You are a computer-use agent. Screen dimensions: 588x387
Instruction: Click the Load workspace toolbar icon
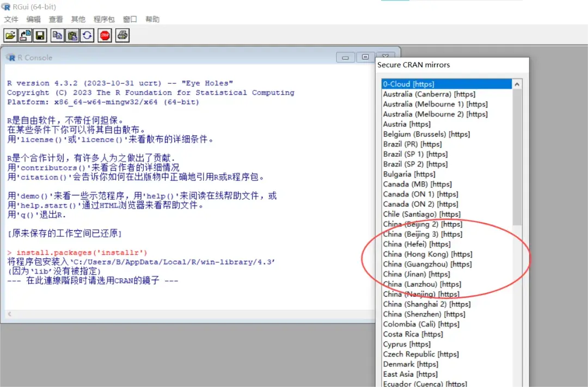tap(25, 35)
